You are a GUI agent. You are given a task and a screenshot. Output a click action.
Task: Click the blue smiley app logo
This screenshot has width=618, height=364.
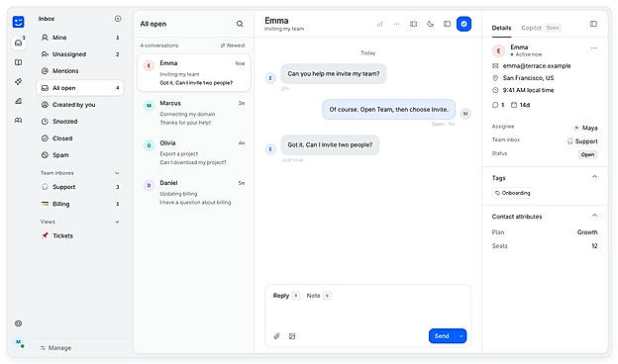(18, 22)
